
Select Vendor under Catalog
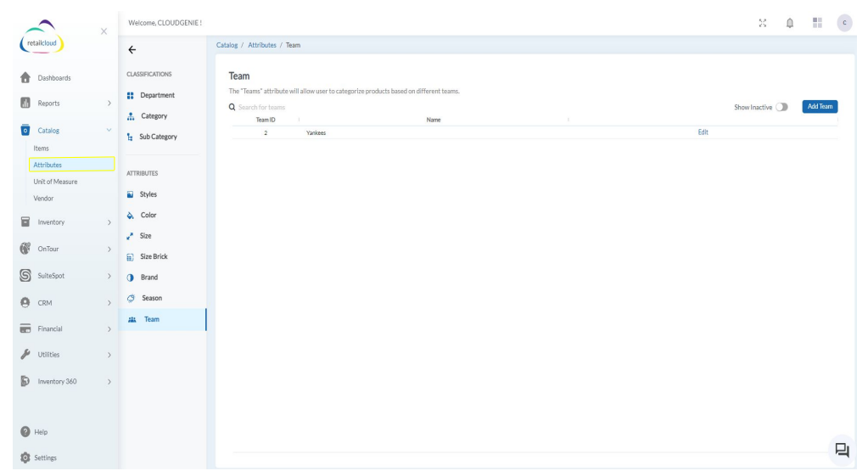coord(43,198)
